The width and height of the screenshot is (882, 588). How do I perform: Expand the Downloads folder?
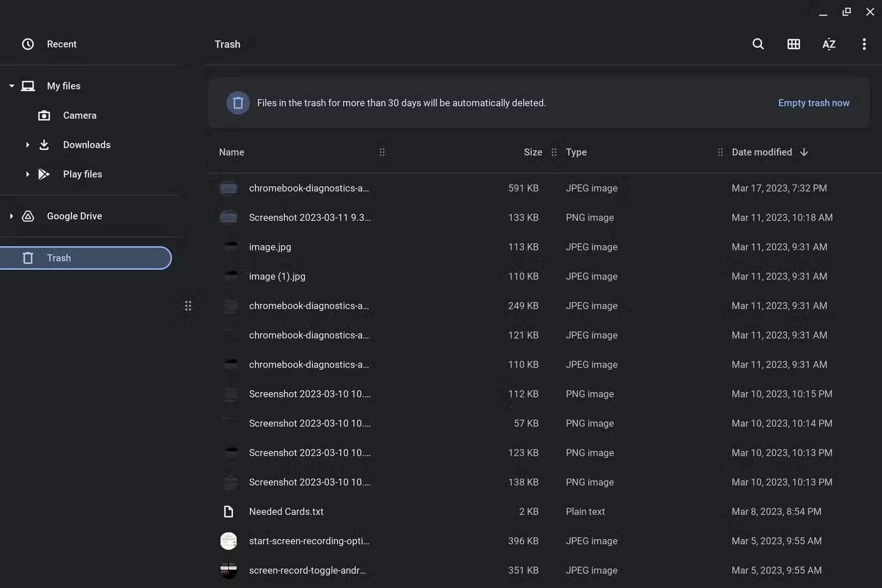click(x=27, y=145)
